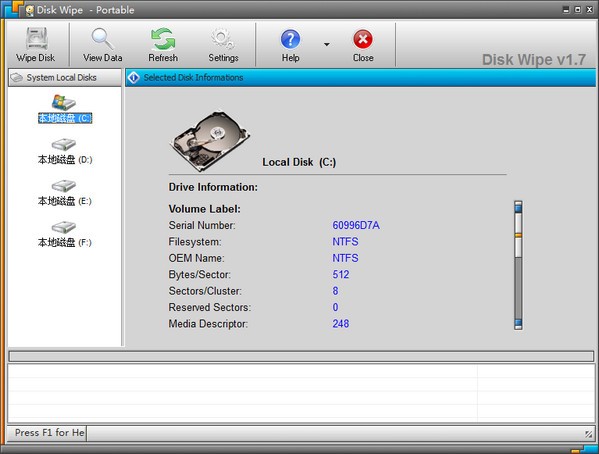Click Media Descriptor value 248
This screenshot has height=454, width=599.
341,324
